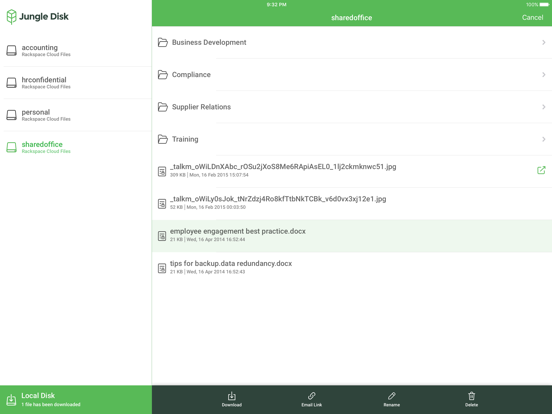
Task: Click the Business Development folder icon
Action: 162,42
